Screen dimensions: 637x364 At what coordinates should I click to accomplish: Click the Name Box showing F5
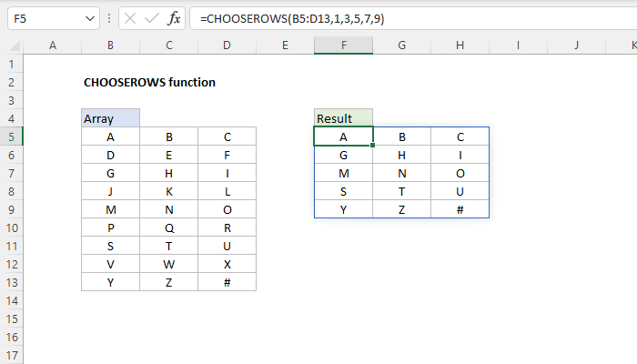pyautogui.click(x=53, y=19)
